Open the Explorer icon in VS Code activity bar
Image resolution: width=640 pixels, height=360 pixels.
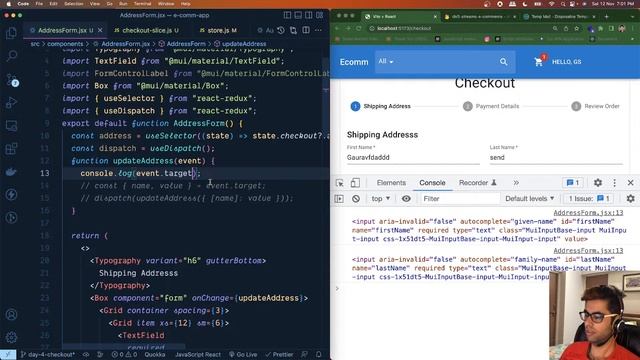(11, 33)
